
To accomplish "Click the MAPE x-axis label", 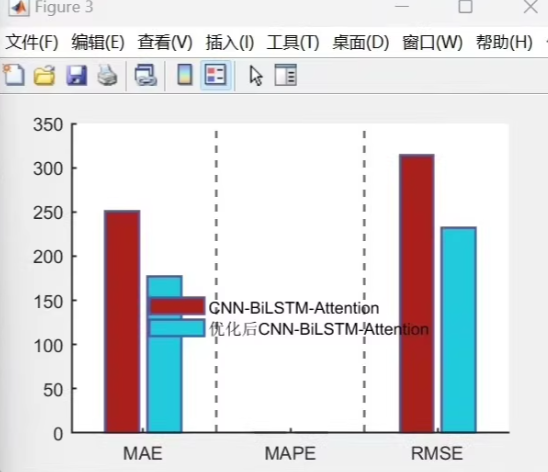I will [290, 453].
